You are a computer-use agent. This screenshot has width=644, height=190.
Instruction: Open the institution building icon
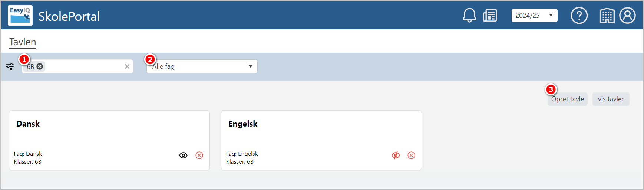[x=607, y=16]
